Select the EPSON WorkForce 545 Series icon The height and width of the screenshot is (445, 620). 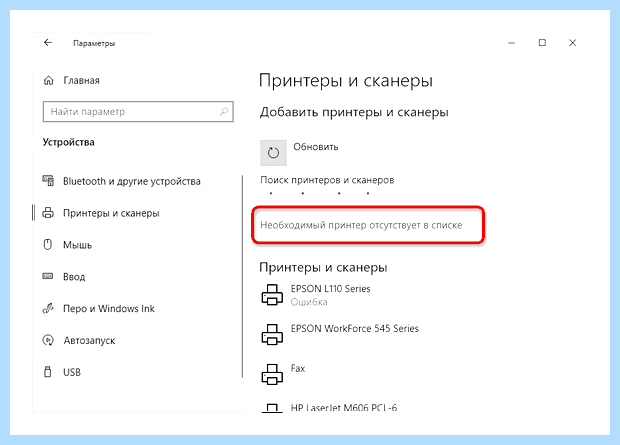(272, 334)
